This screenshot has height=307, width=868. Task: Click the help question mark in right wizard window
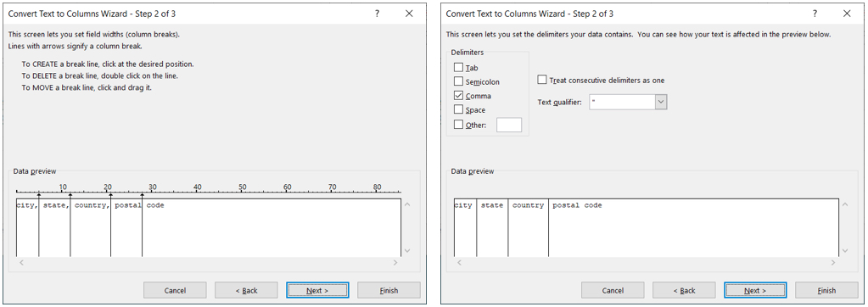[x=815, y=14]
